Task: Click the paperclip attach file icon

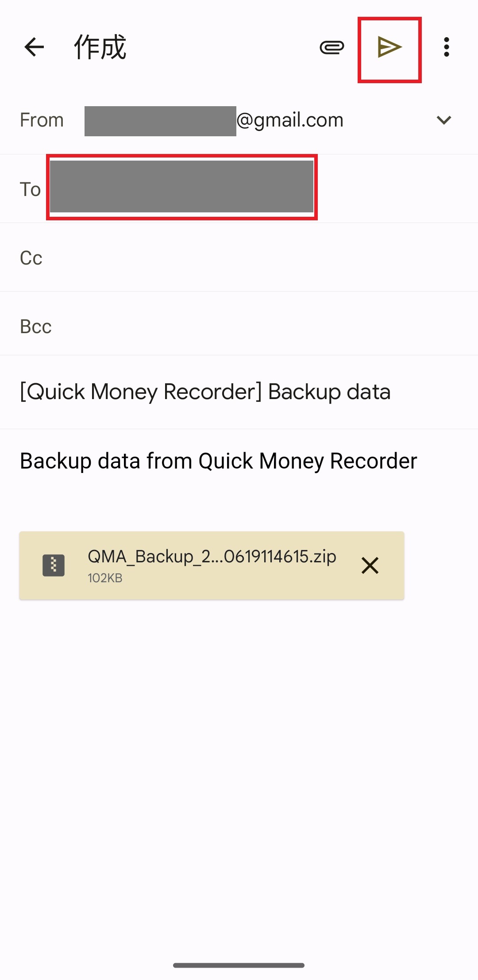Action: coord(332,47)
